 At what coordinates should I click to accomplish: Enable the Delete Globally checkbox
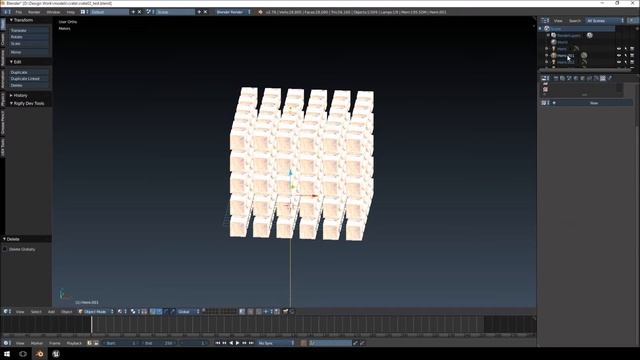pos(4,249)
